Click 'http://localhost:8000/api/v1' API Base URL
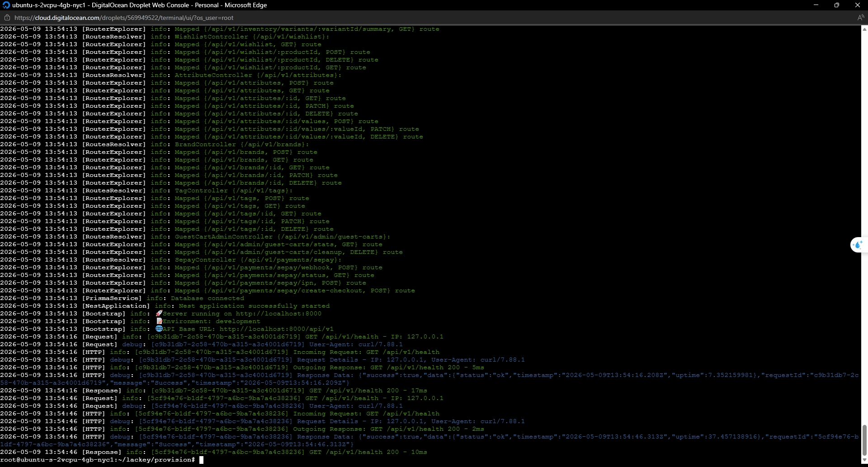 tap(276, 329)
